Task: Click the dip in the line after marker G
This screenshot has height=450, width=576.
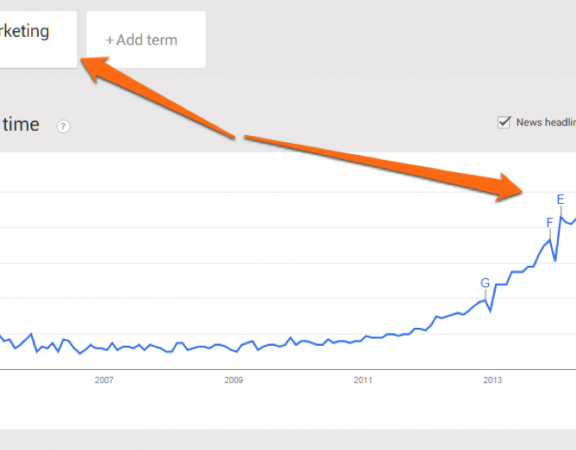Action: [490, 312]
